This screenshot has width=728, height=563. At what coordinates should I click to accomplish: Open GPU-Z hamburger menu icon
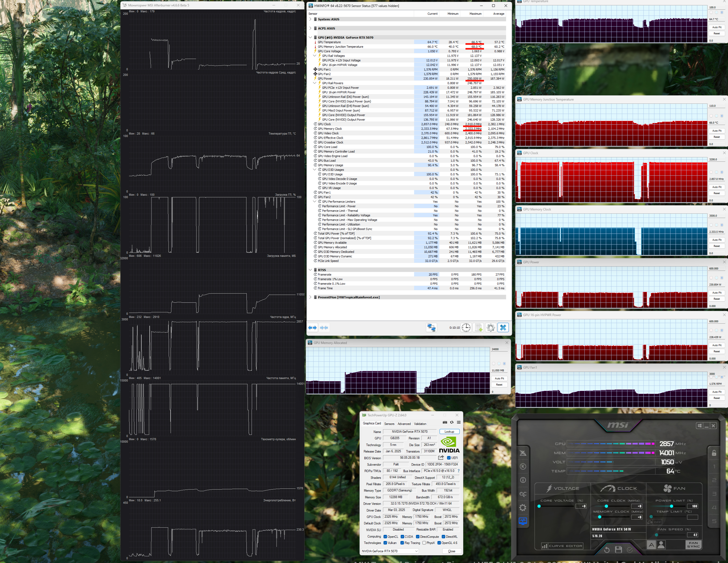point(459,422)
